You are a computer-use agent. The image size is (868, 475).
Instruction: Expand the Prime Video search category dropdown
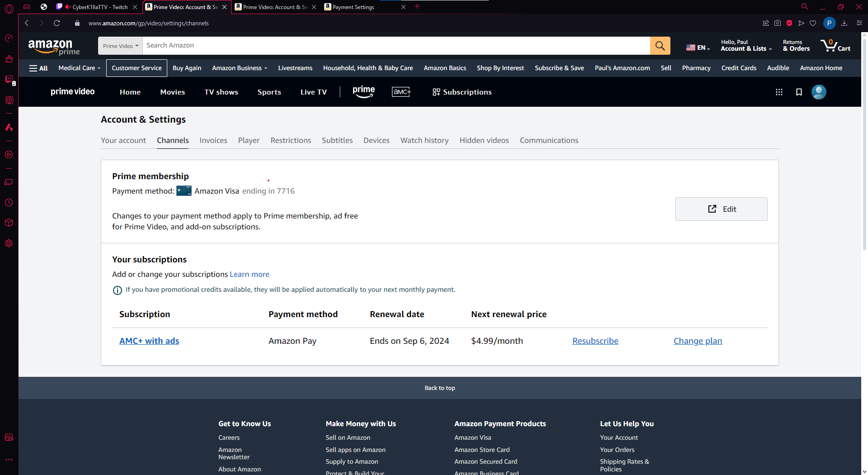(x=120, y=46)
